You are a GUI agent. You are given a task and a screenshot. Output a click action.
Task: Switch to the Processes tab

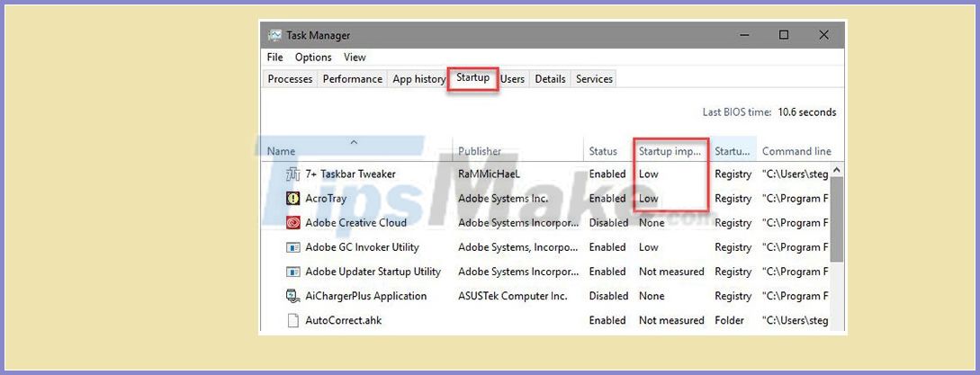pos(290,79)
